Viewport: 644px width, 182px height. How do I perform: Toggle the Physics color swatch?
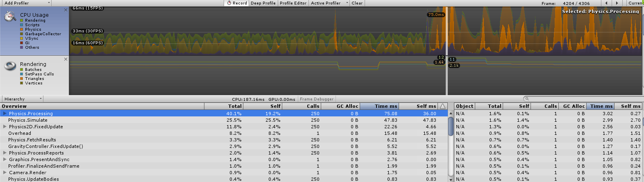[22, 30]
